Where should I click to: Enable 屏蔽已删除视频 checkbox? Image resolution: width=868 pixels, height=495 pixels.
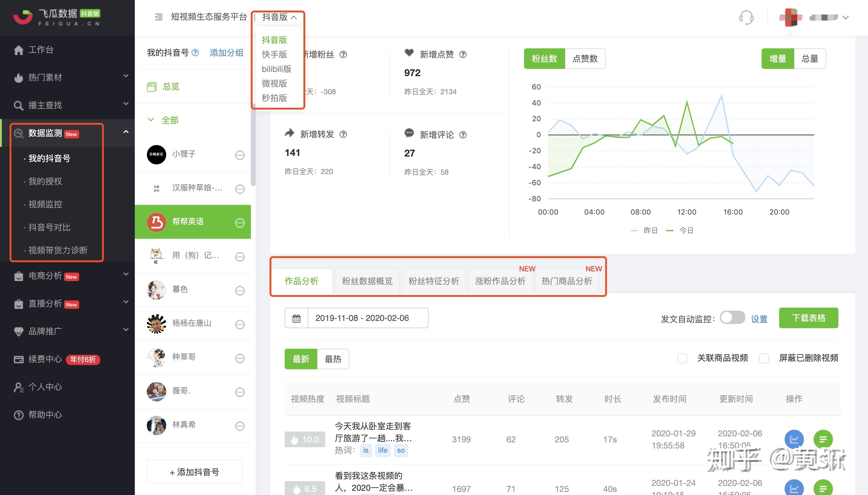pos(764,358)
